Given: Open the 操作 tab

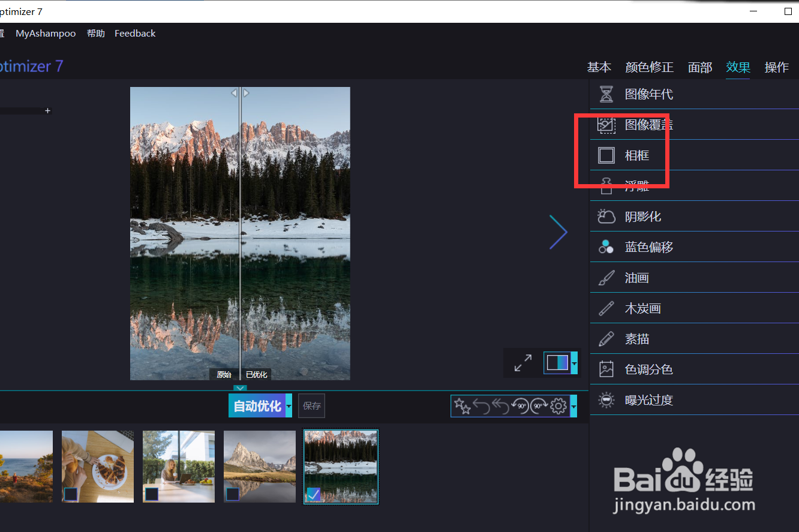Looking at the screenshot, I should coord(777,67).
